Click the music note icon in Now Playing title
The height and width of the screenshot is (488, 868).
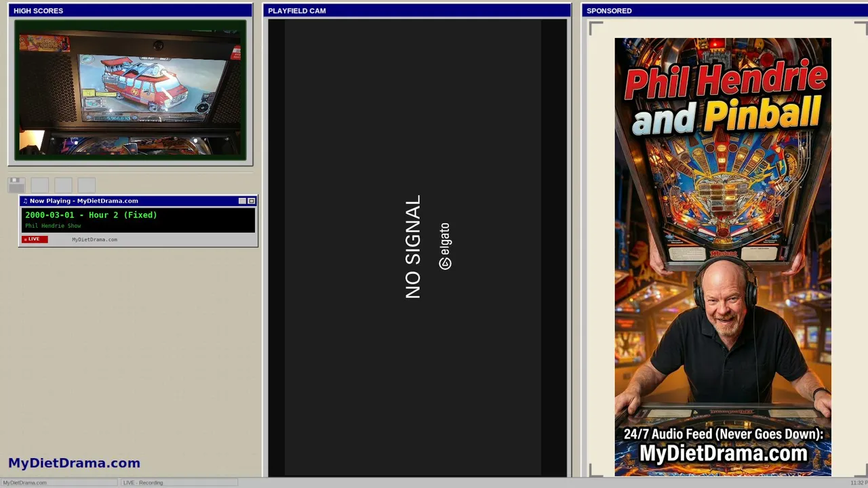(x=25, y=201)
